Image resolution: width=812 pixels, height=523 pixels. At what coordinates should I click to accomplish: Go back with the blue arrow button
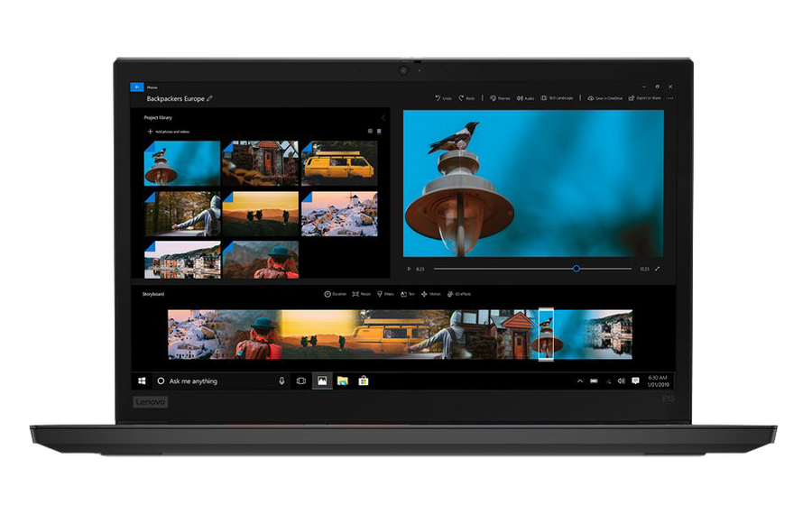coord(137,87)
